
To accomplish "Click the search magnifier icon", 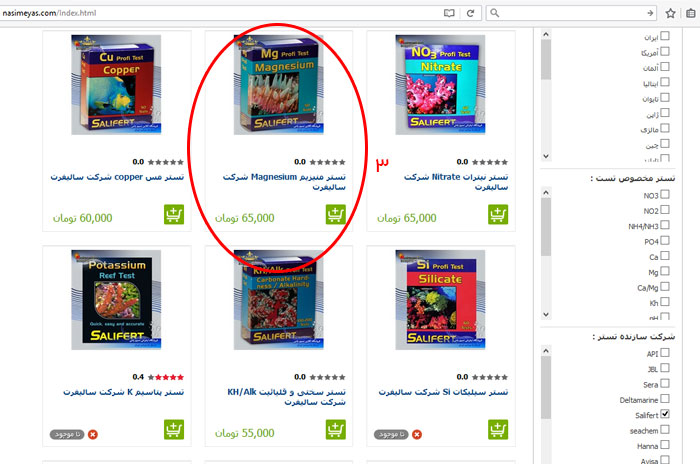I will pos(494,13).
